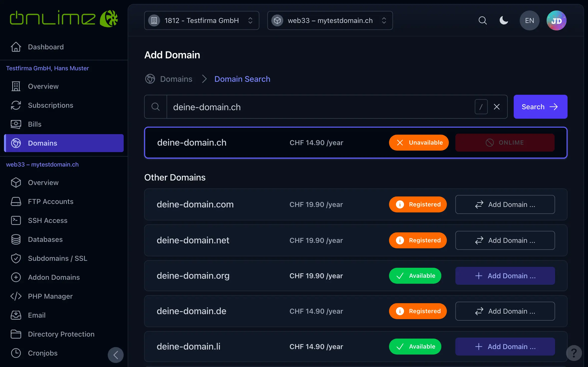588x367 pixels.
Task: Click the Registered badge for deine-domain.com
Action: click(x=418, y=204)
